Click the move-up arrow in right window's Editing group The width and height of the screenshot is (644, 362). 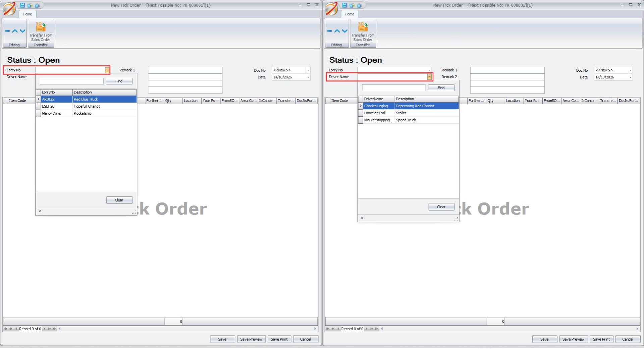[337, 31]
